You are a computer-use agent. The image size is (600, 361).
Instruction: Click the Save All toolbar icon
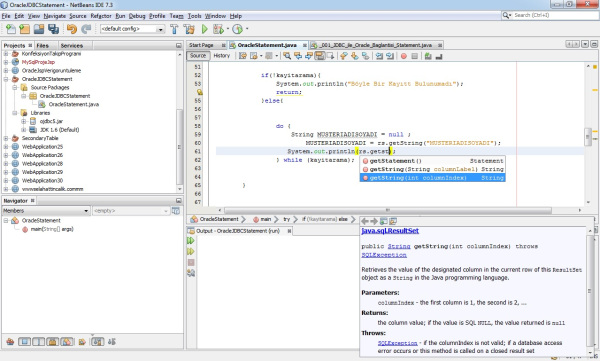click(x=53, y=29)
